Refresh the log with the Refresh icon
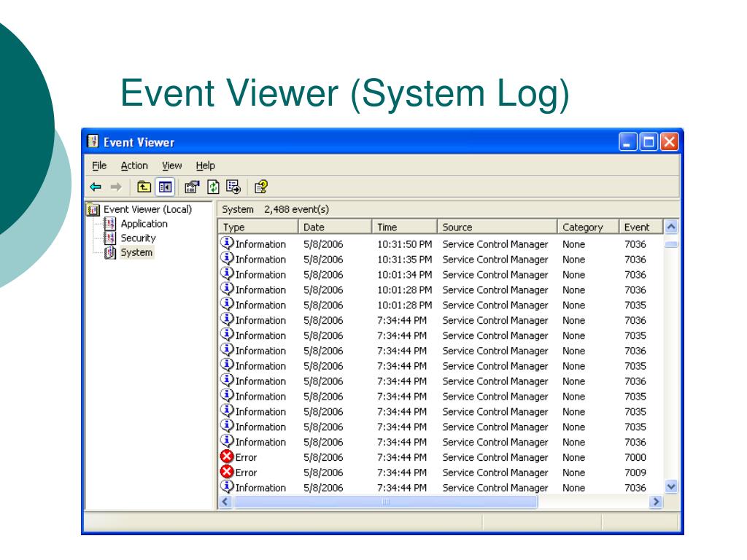This screenshot has width=747, height=560. 213,187
